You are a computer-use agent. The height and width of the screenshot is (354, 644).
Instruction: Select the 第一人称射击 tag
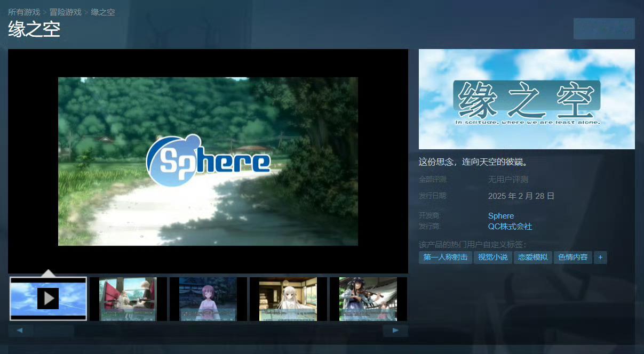click(446, 258)
